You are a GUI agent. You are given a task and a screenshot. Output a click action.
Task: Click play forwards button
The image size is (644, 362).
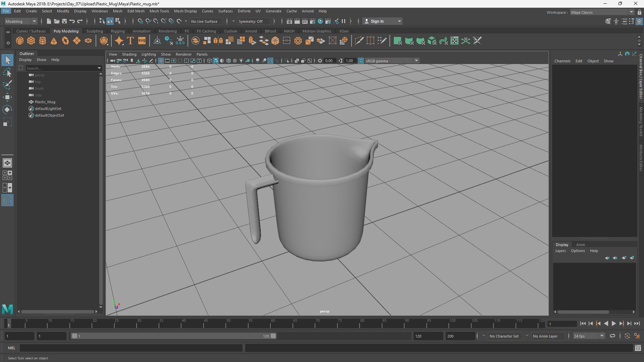pyautogui.click(x=614, y=323)
